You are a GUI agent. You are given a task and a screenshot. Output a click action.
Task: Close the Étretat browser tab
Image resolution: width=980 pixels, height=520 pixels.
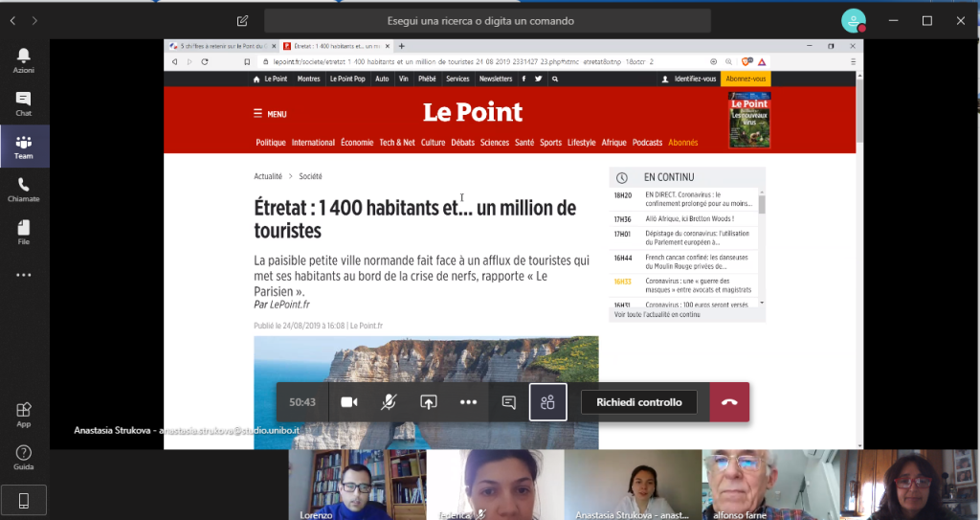coord(388,46)
